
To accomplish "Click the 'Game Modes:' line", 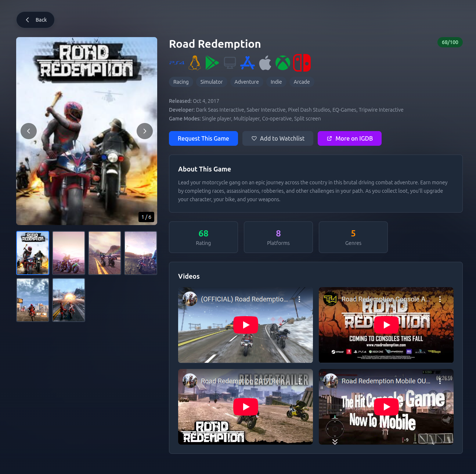I will (245, 119).
